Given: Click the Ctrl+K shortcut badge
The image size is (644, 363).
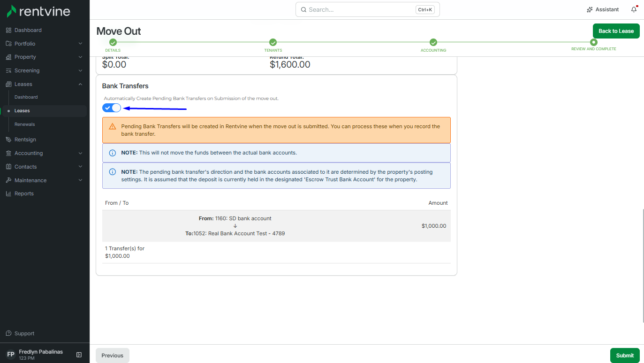Looking at the screenshot, I should [x=424, y=9].
